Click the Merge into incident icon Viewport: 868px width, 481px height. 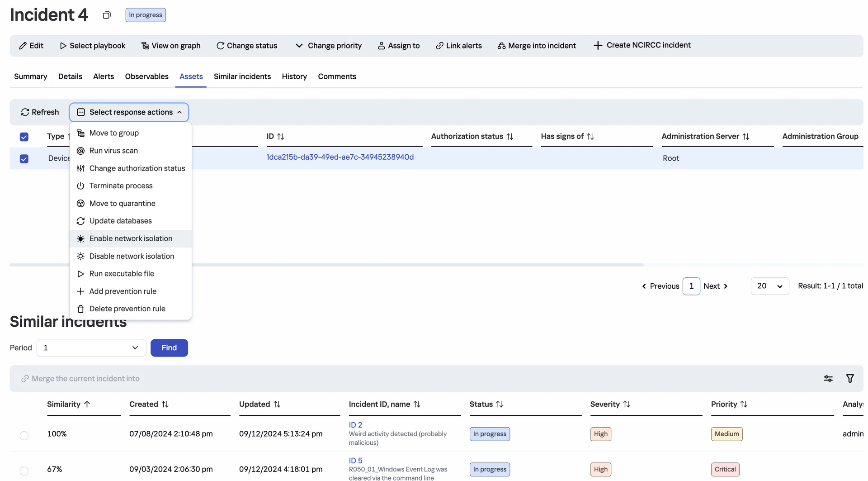coord(501,46)
